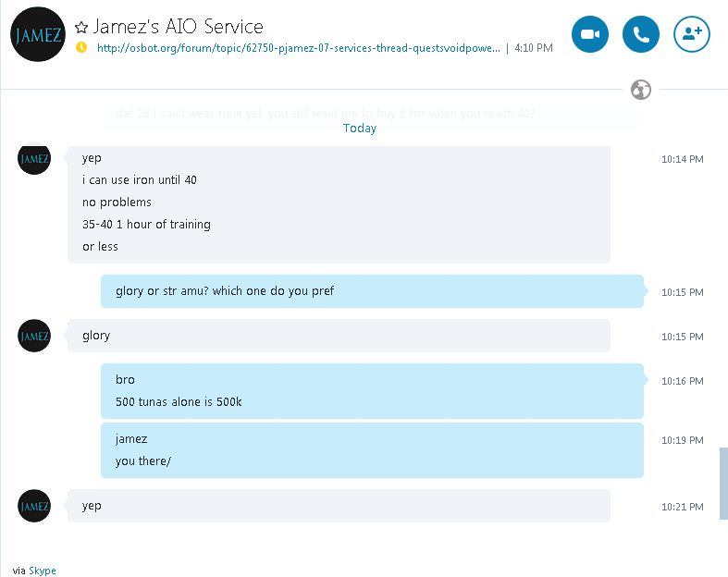Click the Jamez's AIO Service title
This screenshot has height=577, width=728.
[178, 28]
